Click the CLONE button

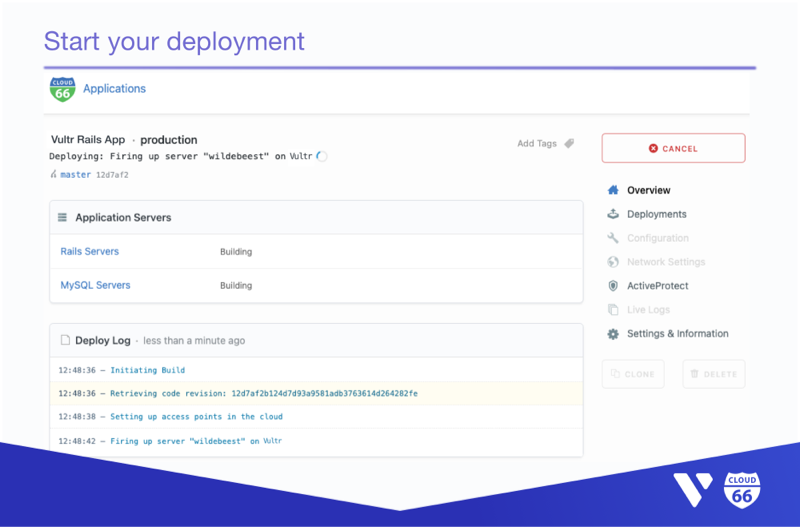point(633,374)
